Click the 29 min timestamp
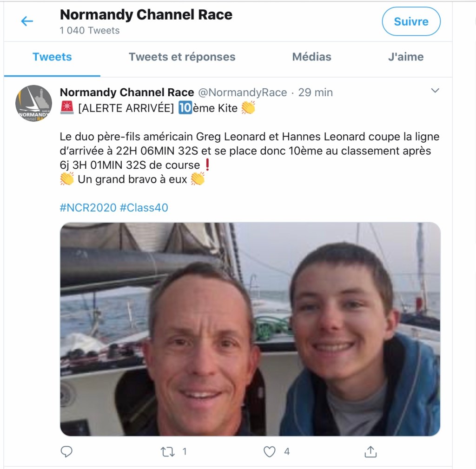The width and height of the screenshot is (476, 469). tap(315, 92)
